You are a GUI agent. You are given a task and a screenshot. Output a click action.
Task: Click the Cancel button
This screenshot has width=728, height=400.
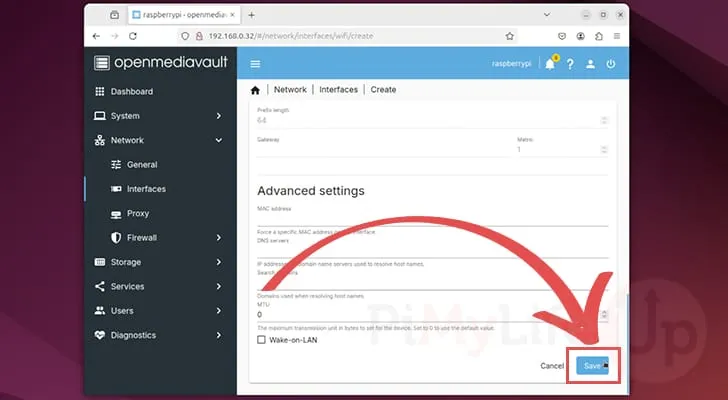[x=552, y=366]
